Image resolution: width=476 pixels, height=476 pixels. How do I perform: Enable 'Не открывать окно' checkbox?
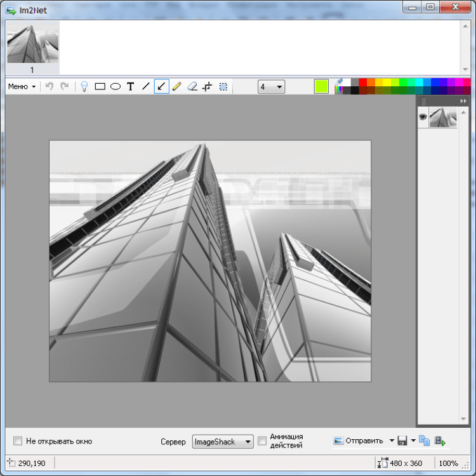coord(18,441)
